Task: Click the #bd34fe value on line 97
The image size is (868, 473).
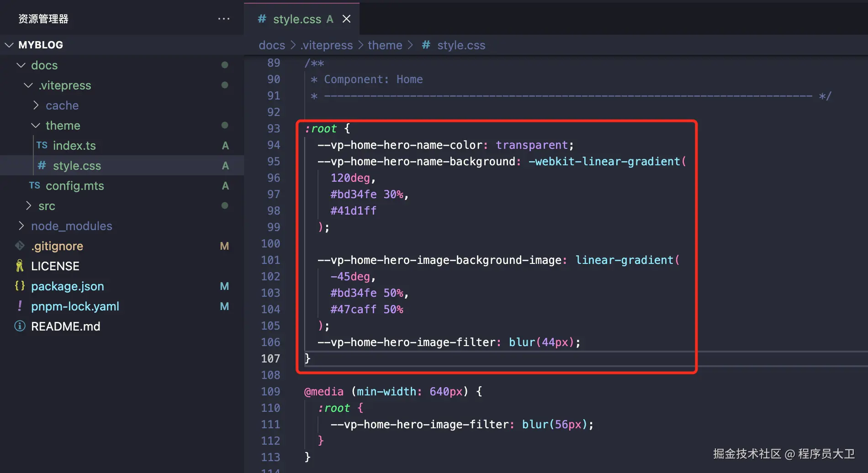Action: [354, 194]
